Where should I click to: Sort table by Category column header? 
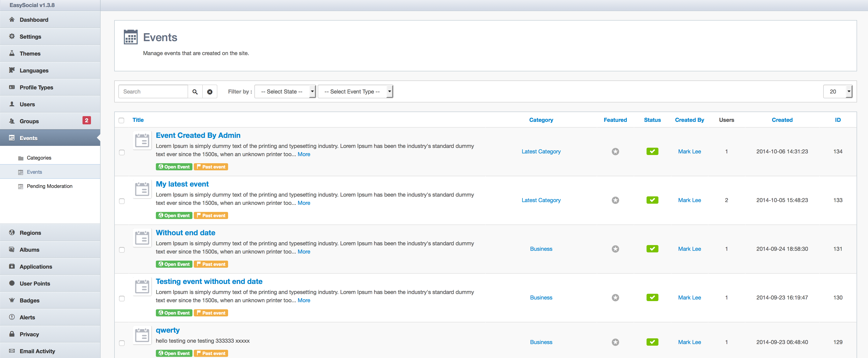[541, 120]
